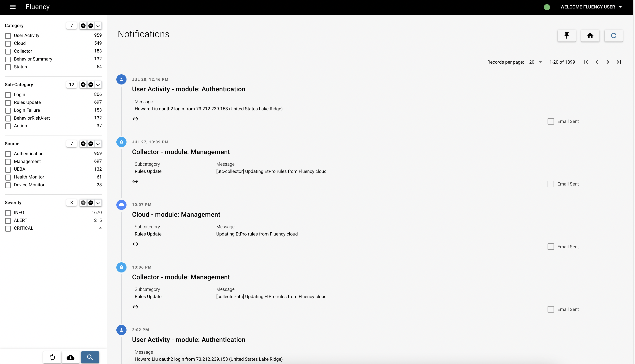635x364 pixels.
Task: Open the hamburger navigation menu
Action: (x=12, y=7)
